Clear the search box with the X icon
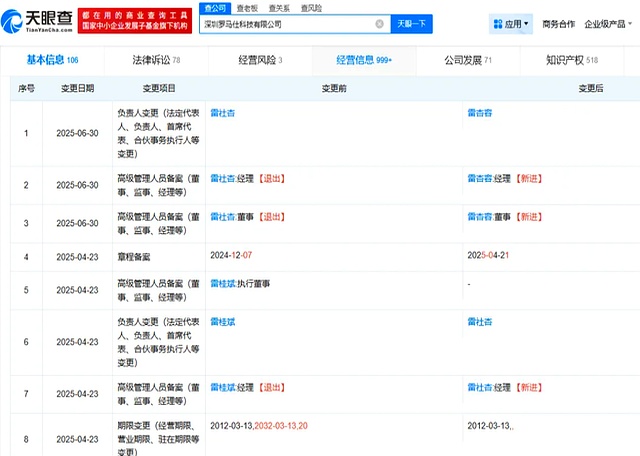 pos(379,24)
